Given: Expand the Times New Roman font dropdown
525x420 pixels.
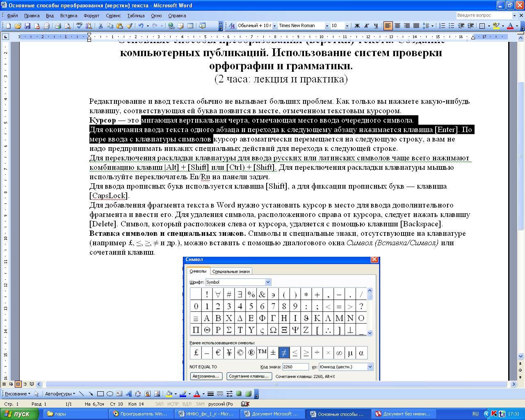Looking at the screenshot, I should click(x=327, y=26).
